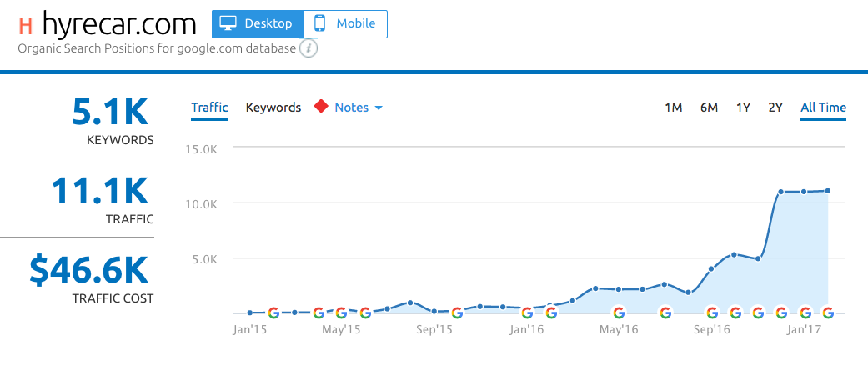868x371 pixels.
Task: Click the $46.6K Traffic Cost stat
Action: point(89,269)
